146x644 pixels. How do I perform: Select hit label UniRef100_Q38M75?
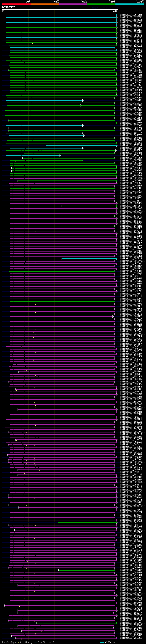tap(131, 40)
